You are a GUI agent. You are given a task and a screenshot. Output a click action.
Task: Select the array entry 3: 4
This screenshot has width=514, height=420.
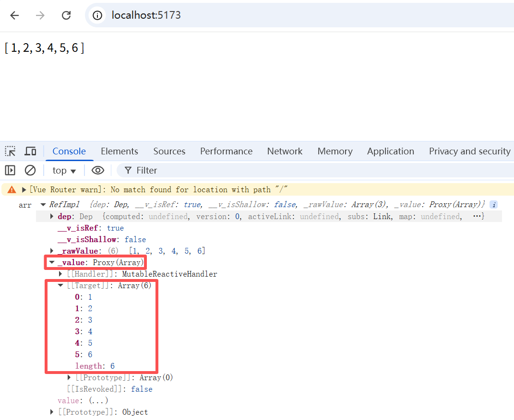[84, 331]
